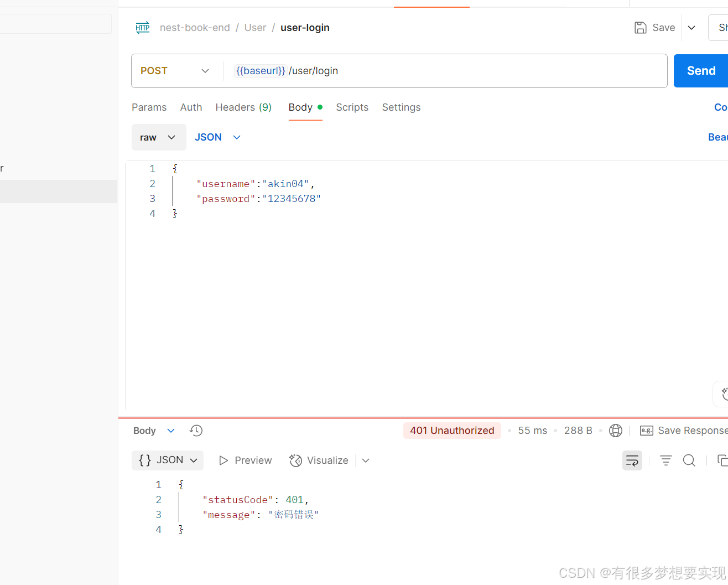Click the URL field with /user/login
The width and height of the screenshot is (728, 585).
tap(445, 71)
